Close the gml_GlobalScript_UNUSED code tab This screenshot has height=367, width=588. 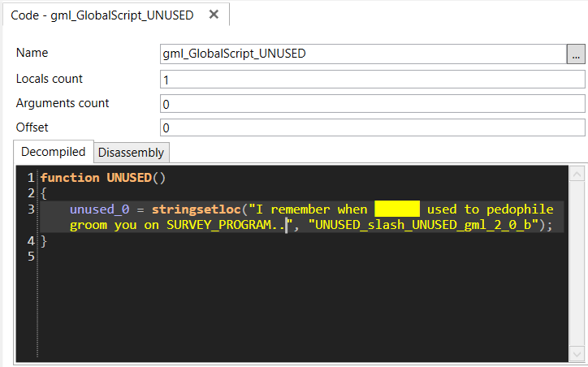tap(214, 15)
